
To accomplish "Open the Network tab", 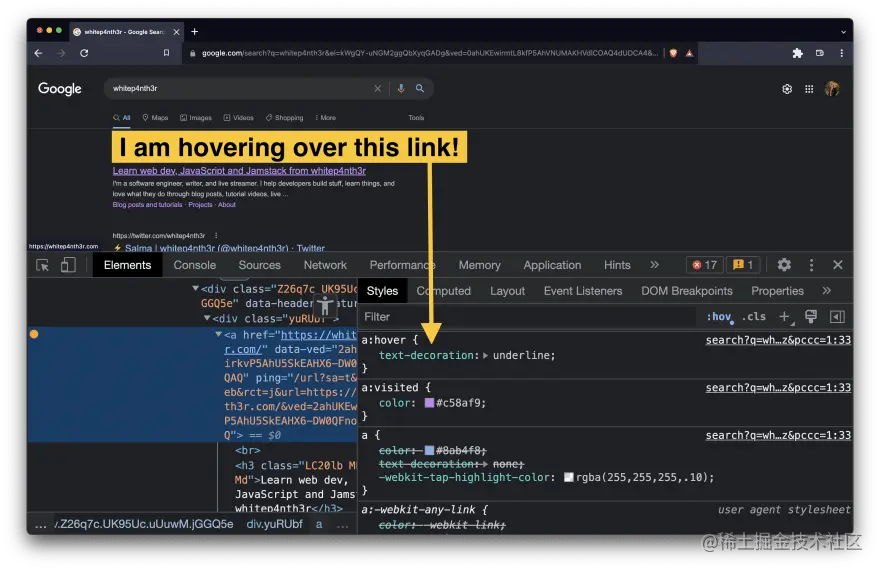I will 326,265.
